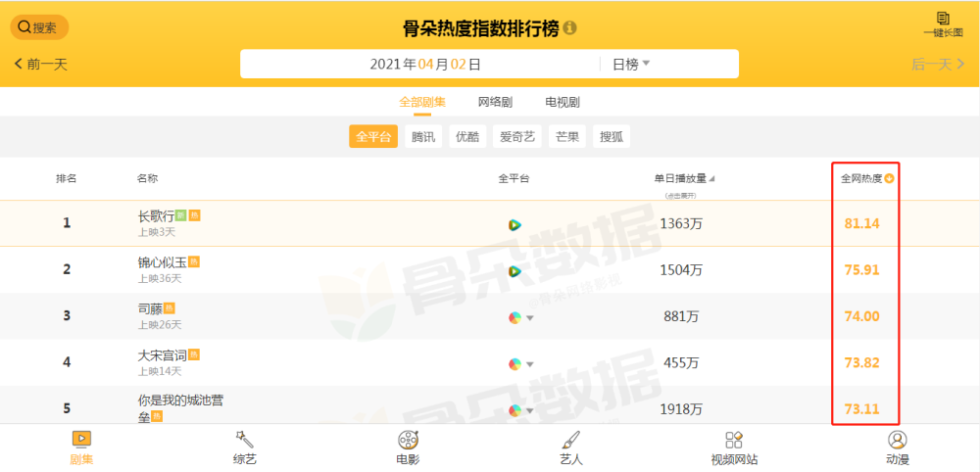Filter by 爱奇艺 platform

tap(517, 137)
